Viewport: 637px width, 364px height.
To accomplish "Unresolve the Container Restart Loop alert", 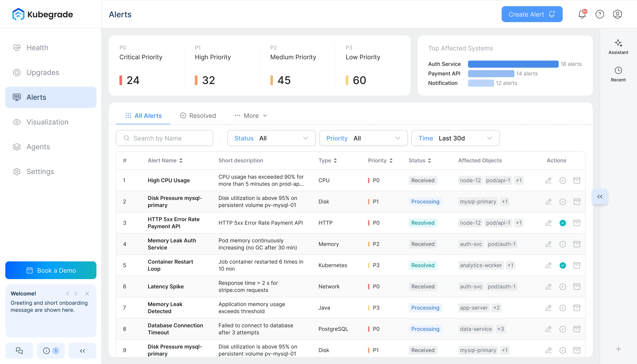I will [x=563, y=265].
